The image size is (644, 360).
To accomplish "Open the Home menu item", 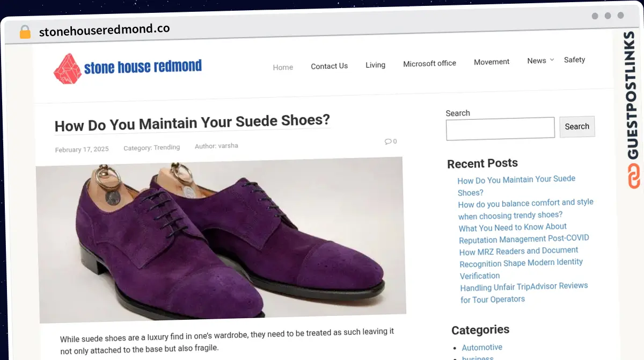I will coord(283,67).
